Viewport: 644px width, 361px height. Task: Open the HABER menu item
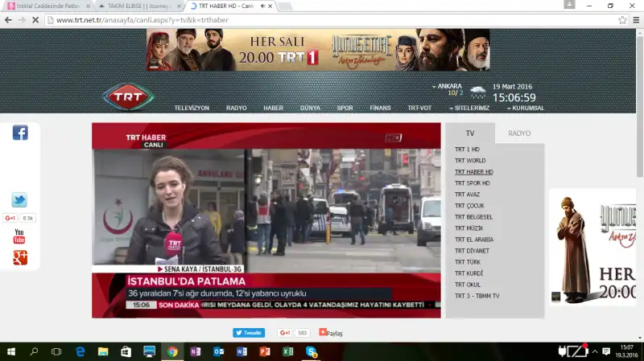(x=273, y=108)
